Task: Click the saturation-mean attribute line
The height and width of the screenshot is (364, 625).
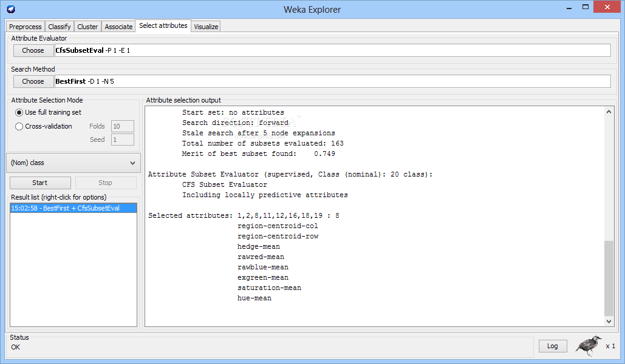Action: (269, 288)
